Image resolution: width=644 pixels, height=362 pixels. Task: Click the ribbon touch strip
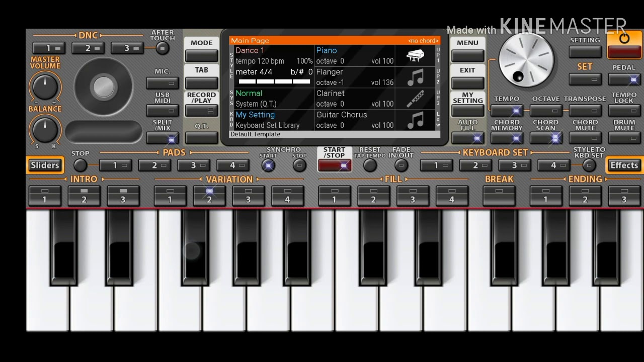[x=104, y=132]
